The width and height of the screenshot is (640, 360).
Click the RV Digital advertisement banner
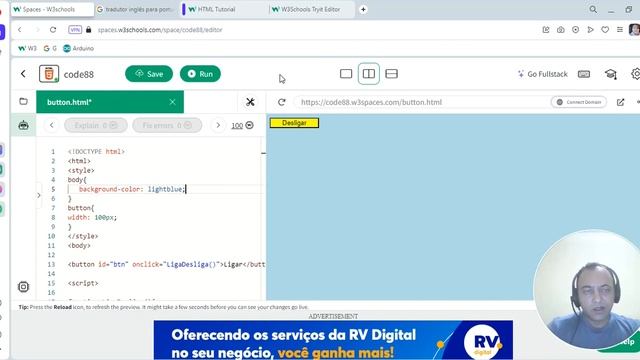(333, 340)
